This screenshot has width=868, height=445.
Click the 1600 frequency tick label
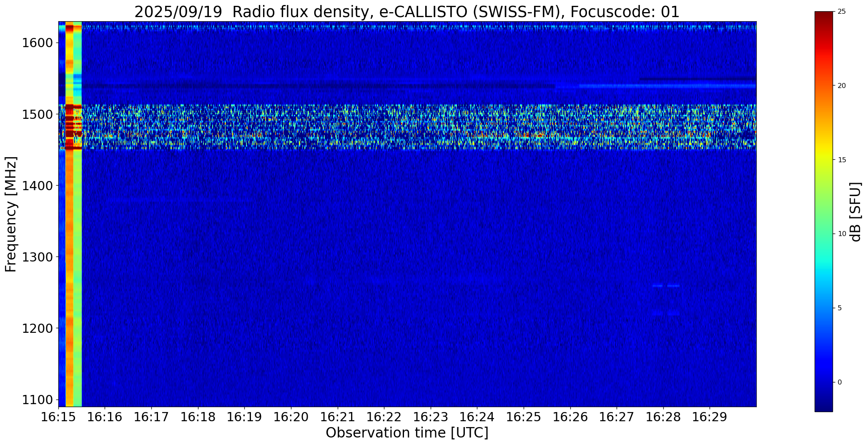pos(38,43)
